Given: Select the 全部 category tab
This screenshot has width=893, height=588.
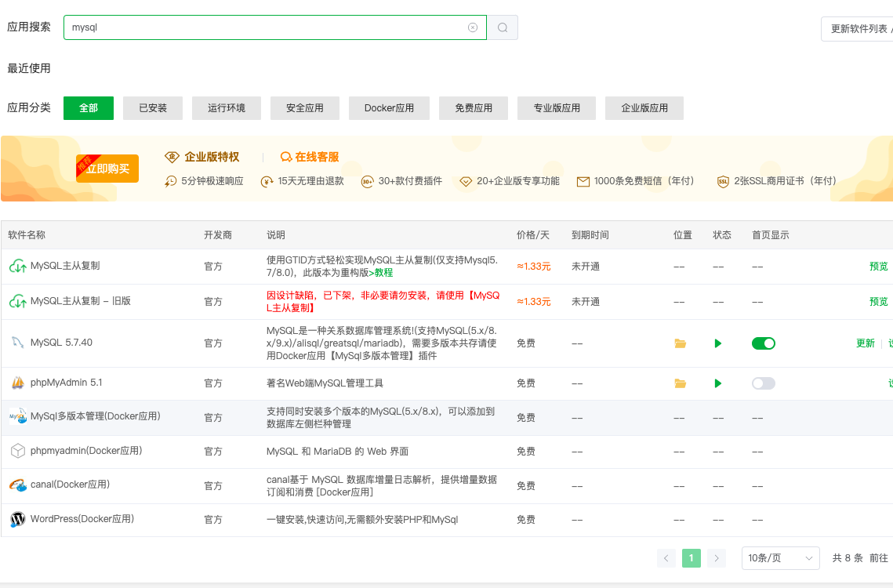Looking at the screenshot, I should [89, 108].
